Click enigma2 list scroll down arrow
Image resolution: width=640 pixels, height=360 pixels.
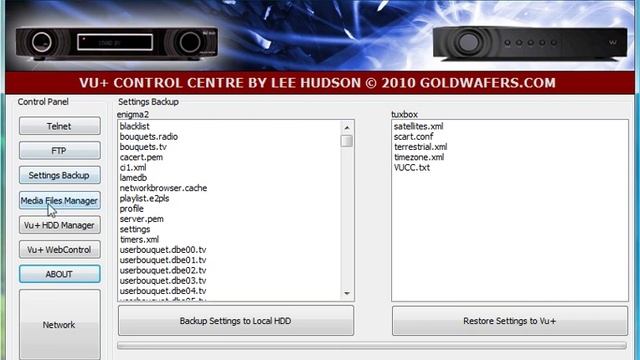click(347, 293)
